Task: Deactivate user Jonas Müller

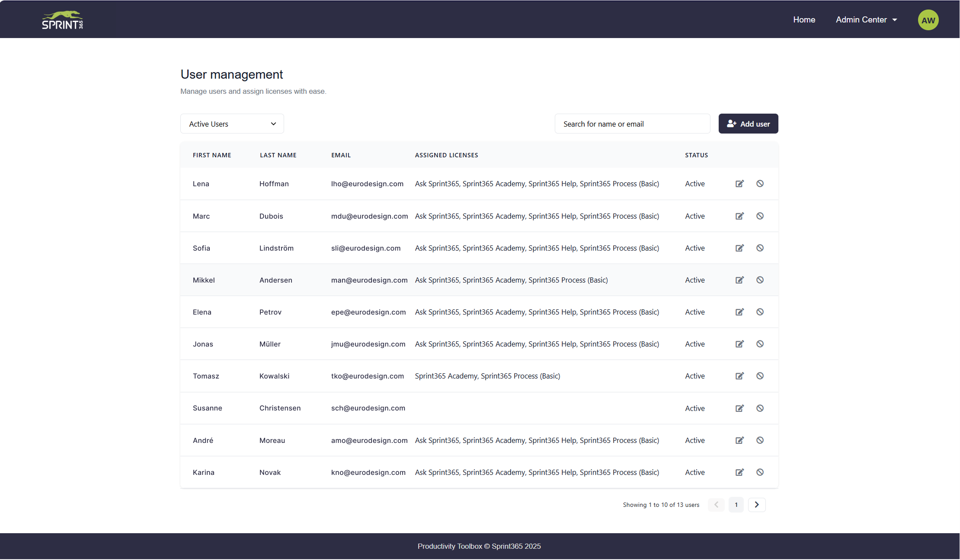Action: [760, 344]
